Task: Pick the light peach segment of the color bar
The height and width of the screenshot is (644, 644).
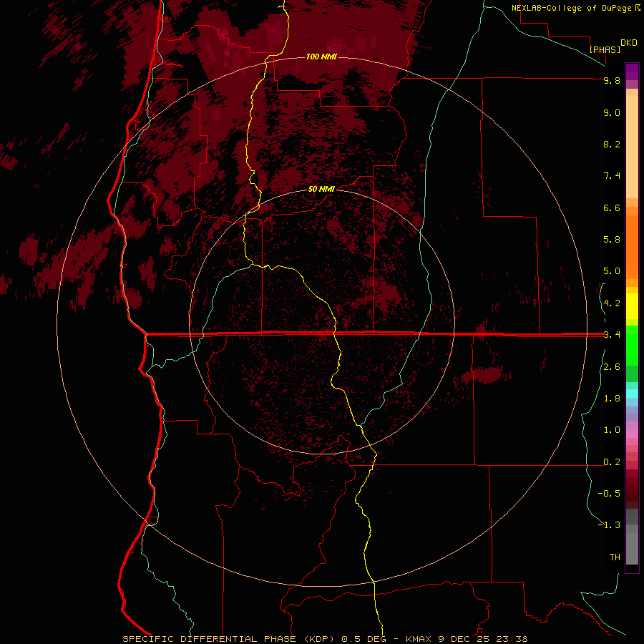Action: 632,147
